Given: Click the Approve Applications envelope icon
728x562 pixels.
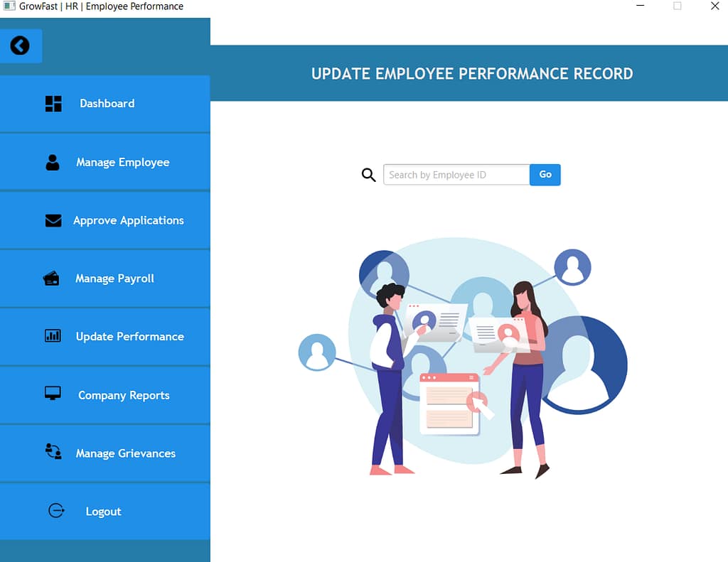Looking at the screenshot, I should point(53,221).
